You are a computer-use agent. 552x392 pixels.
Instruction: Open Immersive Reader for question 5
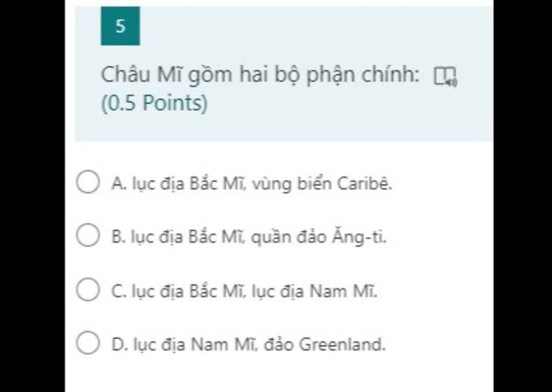[x=445, y=76]
